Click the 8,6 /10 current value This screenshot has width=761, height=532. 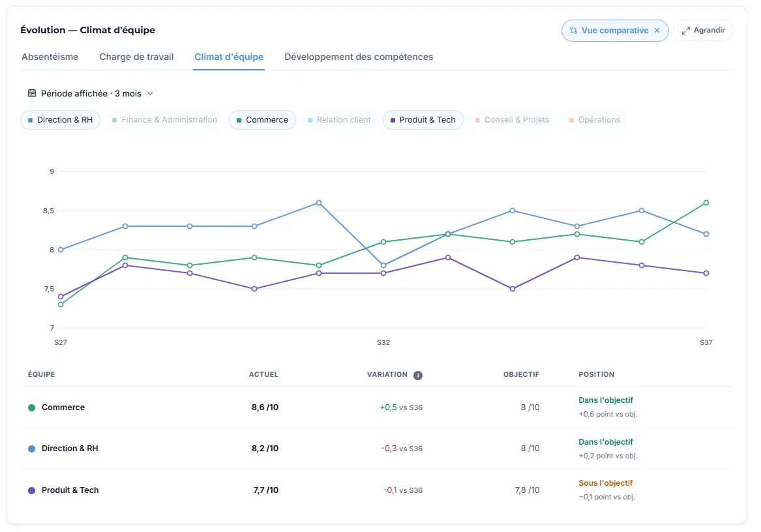click(x=265, y=407)
